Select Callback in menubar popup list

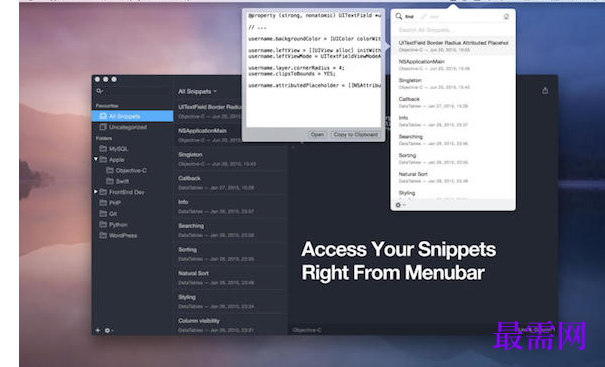[x=453, y=102]
